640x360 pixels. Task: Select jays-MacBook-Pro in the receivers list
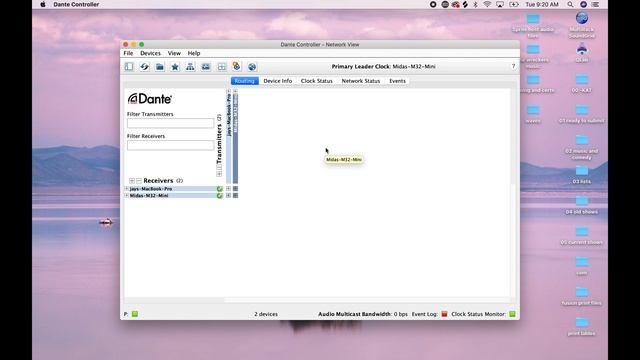[x=151, y=189]
